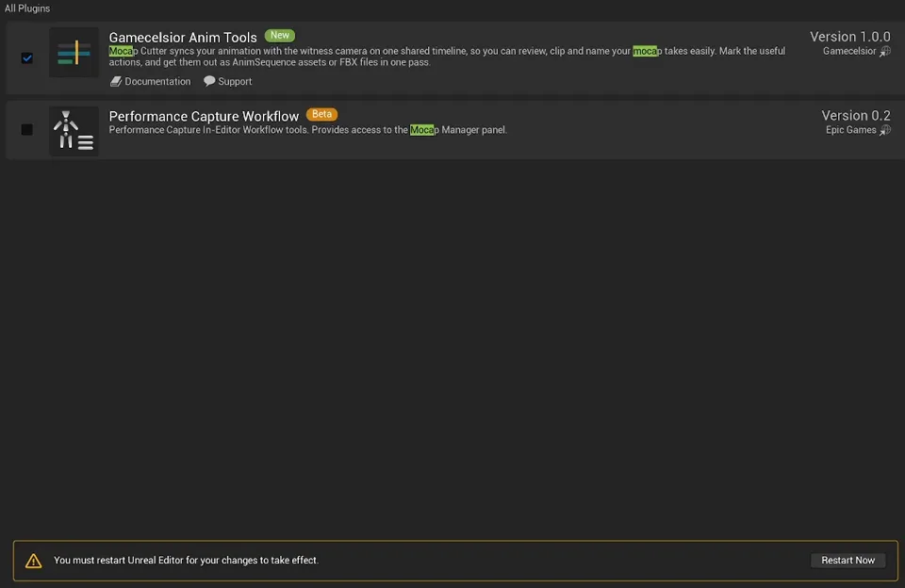Viewport: 905px width, 588px height.
Task: Click the green New badge
Action: pyautogui.click(x=280, y=35)
